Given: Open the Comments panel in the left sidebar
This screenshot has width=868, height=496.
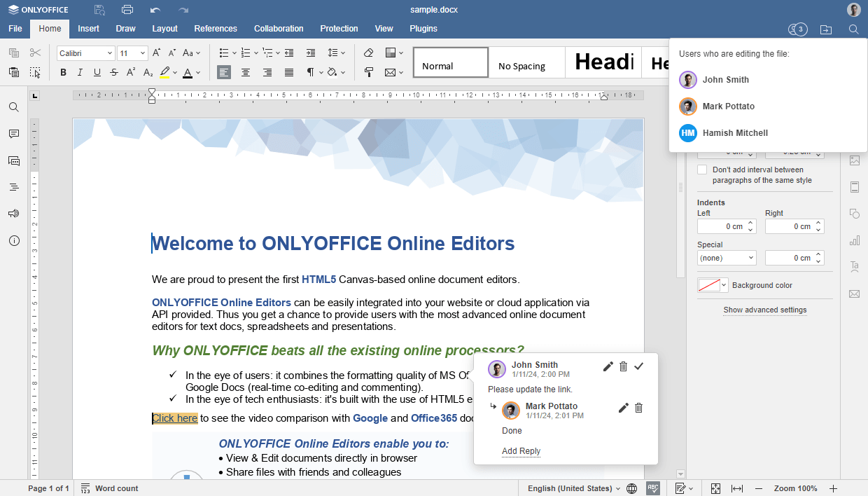Looking at the screenshot, I should [x=14, y=134].
